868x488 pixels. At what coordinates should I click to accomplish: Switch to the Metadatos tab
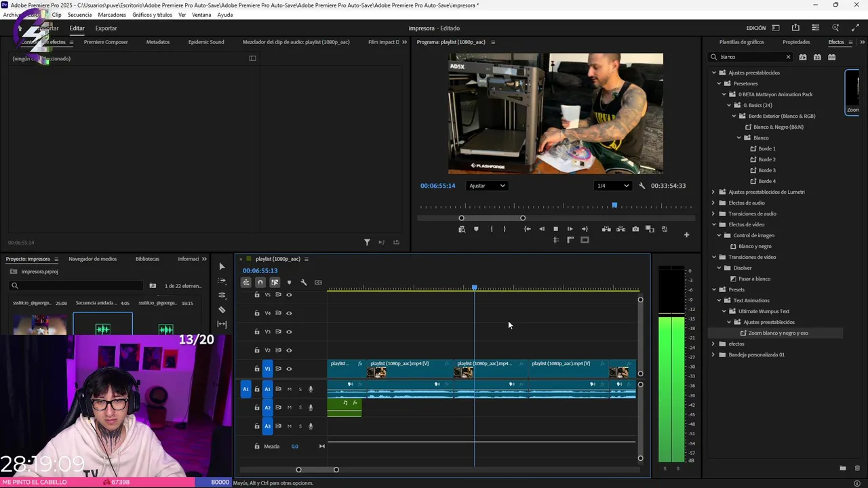[x=158, y=42]
